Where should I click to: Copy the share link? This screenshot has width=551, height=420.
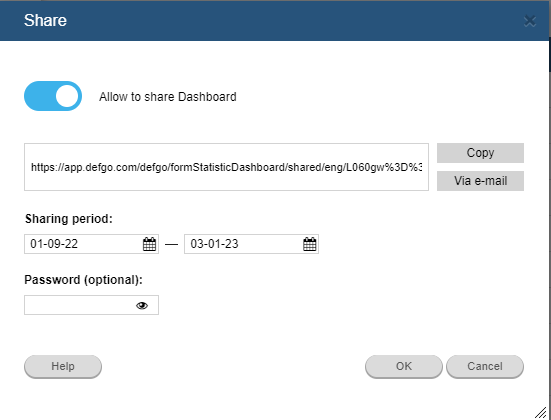pos(480,153)
